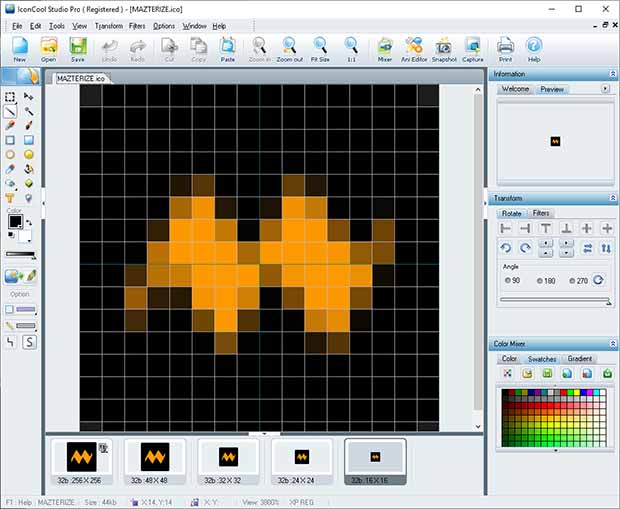Click the white background color swatch
Viewport: 620px width, 509px height.
tap(25, 236)
